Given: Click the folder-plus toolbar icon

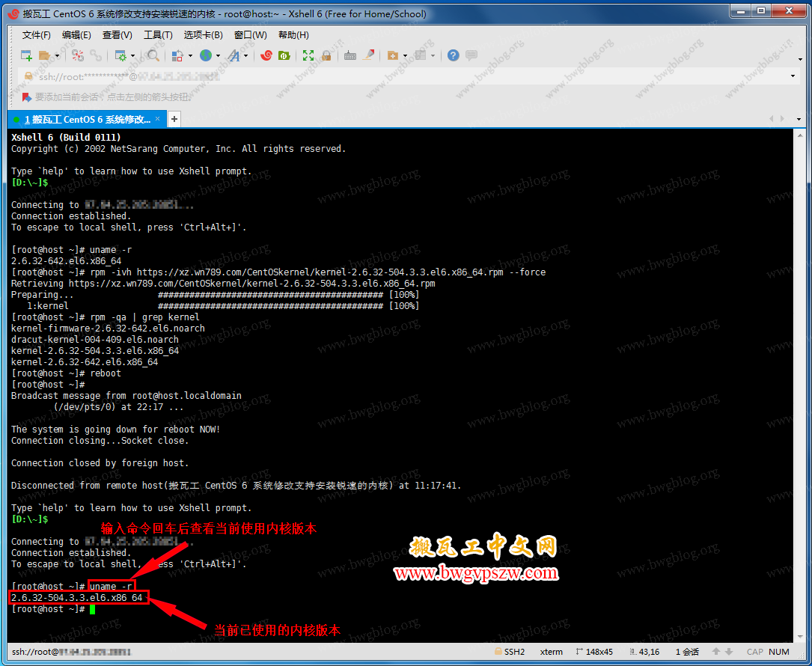Looking at the screenshot, I should tap(393, 55).
